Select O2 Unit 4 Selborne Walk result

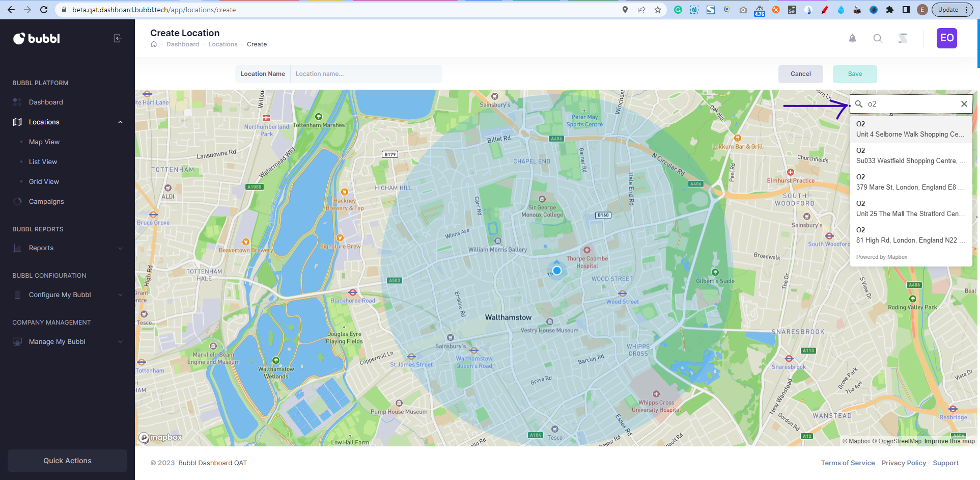pyautogui.click(x=911, y=129)
